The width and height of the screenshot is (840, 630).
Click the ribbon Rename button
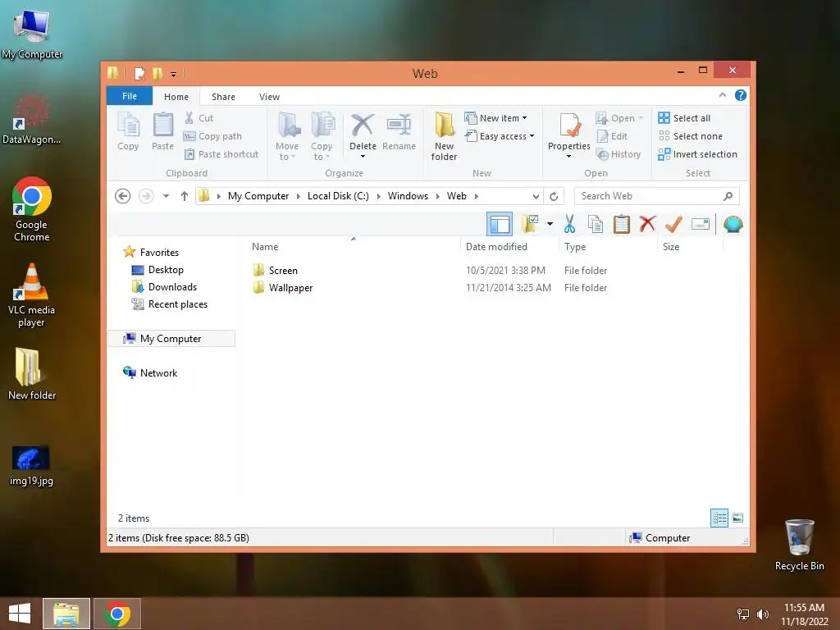point(399,132)
